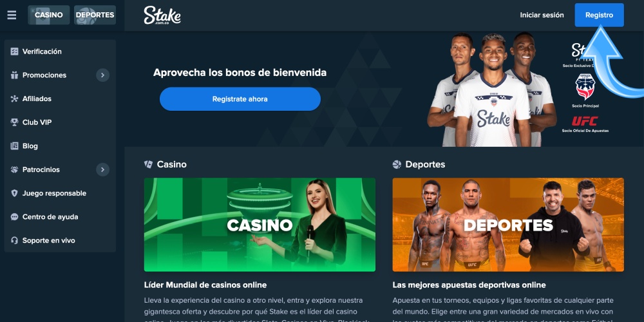Expand the Promociones submenu chevron

click(102, 75)
